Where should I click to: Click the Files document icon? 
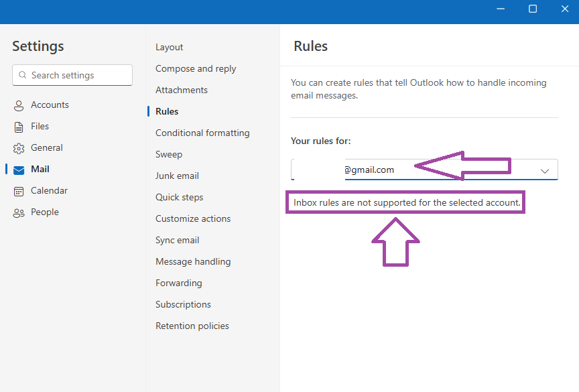[x=19, y=127]
